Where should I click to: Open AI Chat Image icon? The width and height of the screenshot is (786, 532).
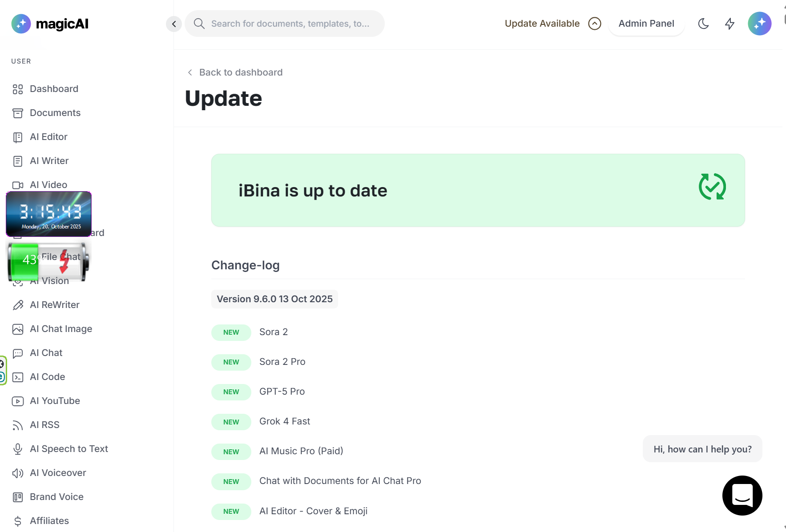tap(18, 329)
